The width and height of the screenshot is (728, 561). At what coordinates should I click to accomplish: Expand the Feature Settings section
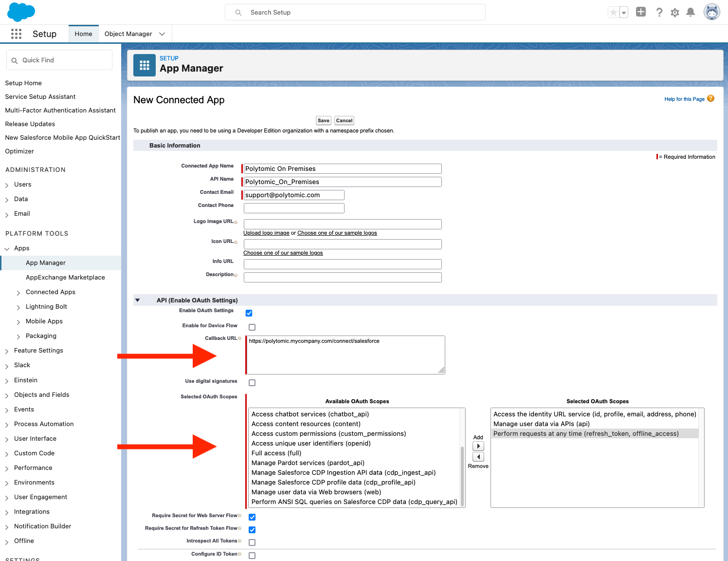[7, 352]
